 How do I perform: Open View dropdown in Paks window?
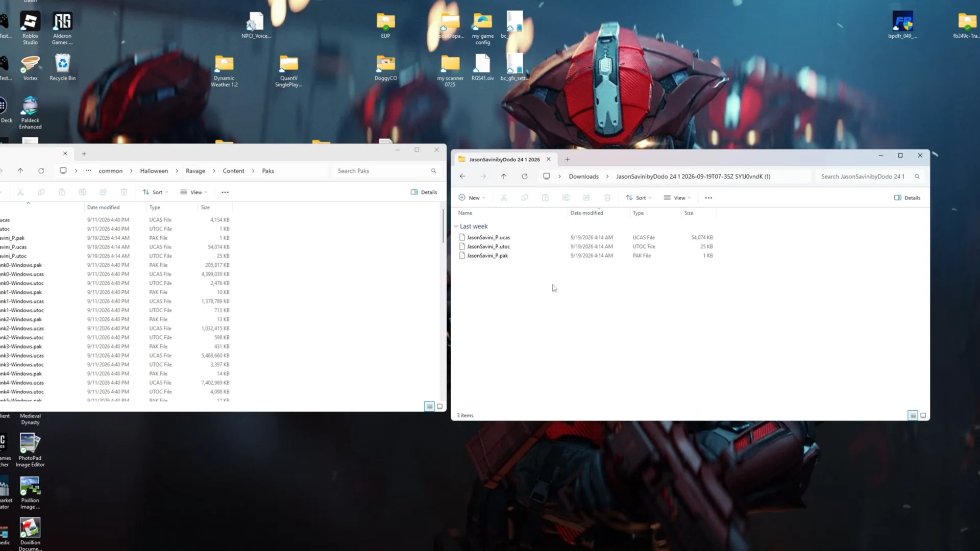coord(193,192)
